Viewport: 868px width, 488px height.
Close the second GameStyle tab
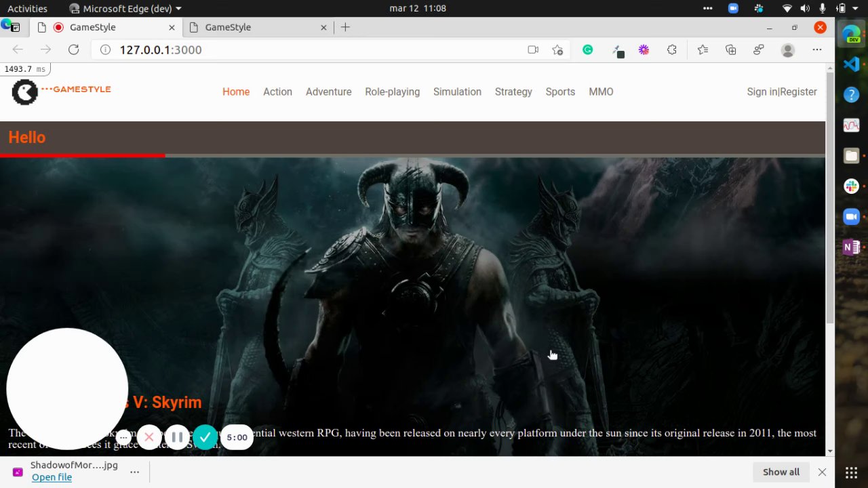[323, 28]
